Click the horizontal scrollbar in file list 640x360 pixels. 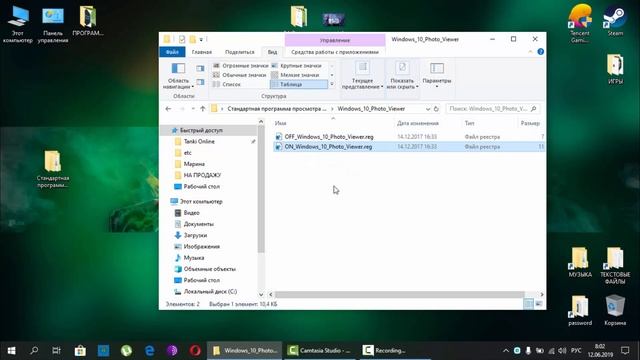(399, 294)
